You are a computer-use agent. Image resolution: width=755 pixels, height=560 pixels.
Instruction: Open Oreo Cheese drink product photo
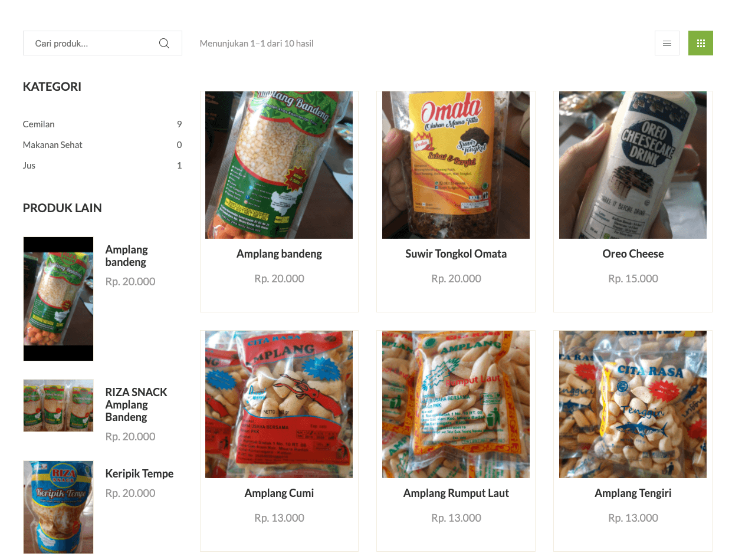633,165
